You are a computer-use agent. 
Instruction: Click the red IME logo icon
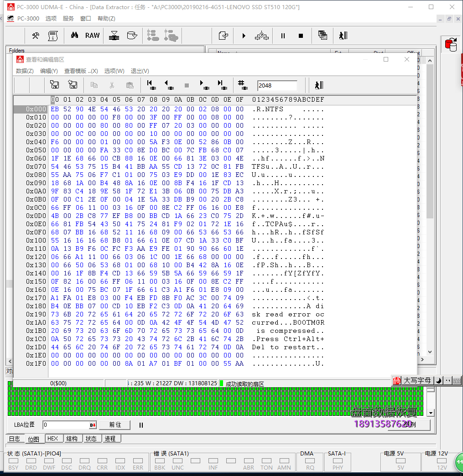(x=397, y=381)
